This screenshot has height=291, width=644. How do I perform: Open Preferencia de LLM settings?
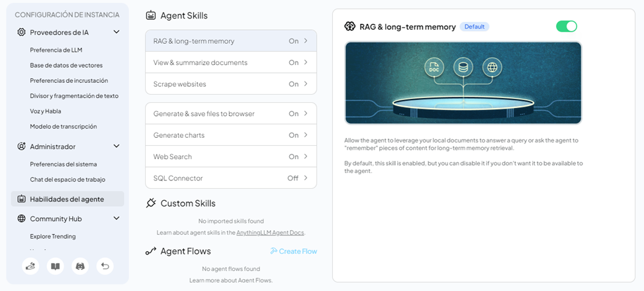click(56, 50)
